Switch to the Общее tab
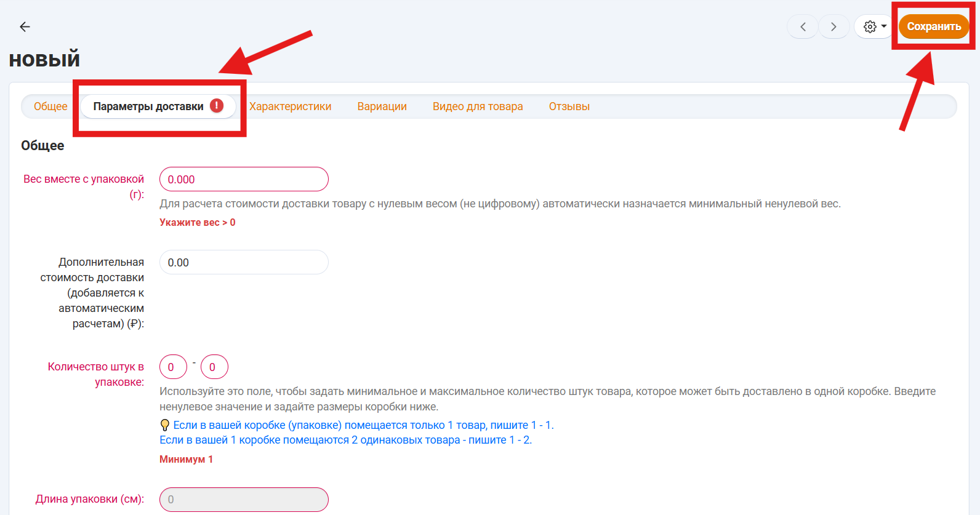The image size is (980, 515). tap(50, 106)
